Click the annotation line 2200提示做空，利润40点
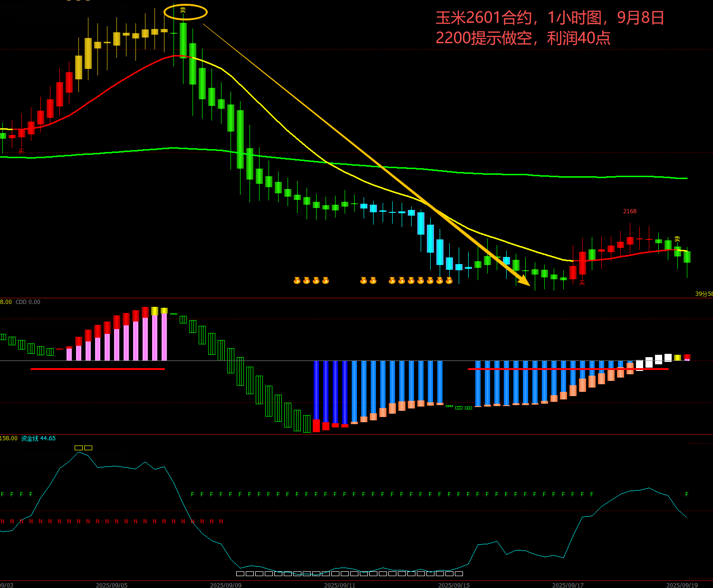 pos(523,38)
